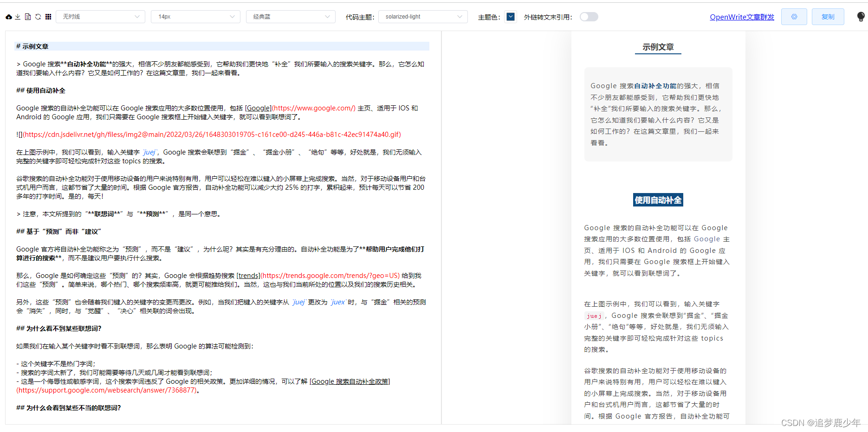868x432 pixels.
Task: Open the grid layout icon
Action: point(48,17)
